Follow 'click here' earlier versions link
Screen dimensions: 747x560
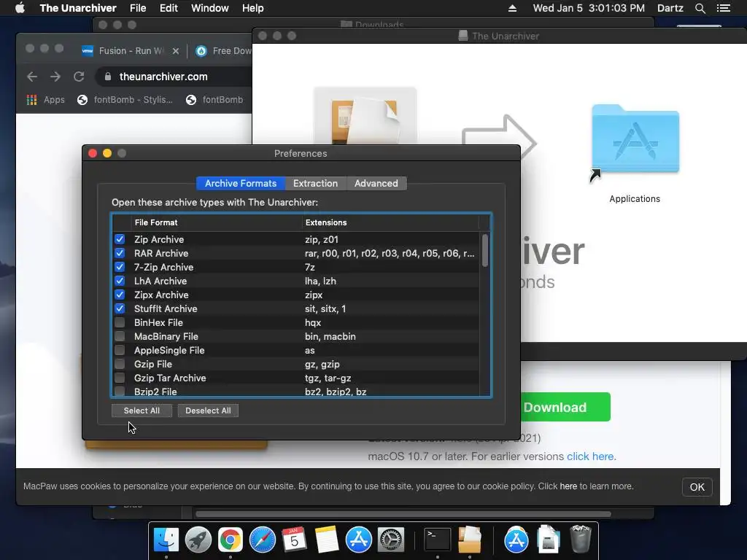[x=589, y=456]
